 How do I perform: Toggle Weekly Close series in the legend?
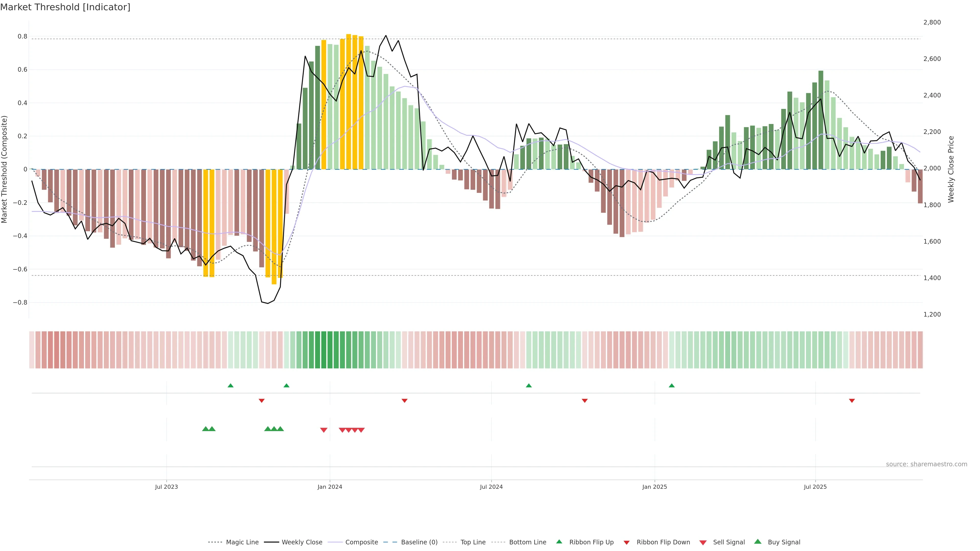pos(302,542)
